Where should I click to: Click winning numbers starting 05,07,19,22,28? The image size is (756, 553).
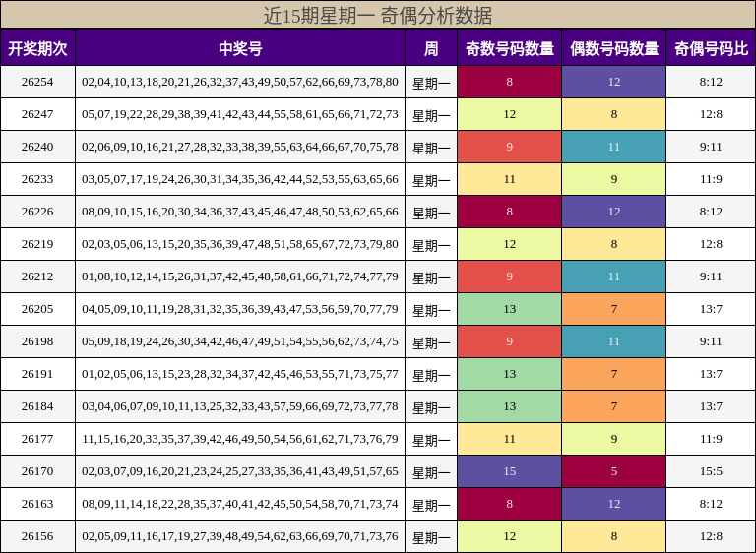(x=240, y=114)
